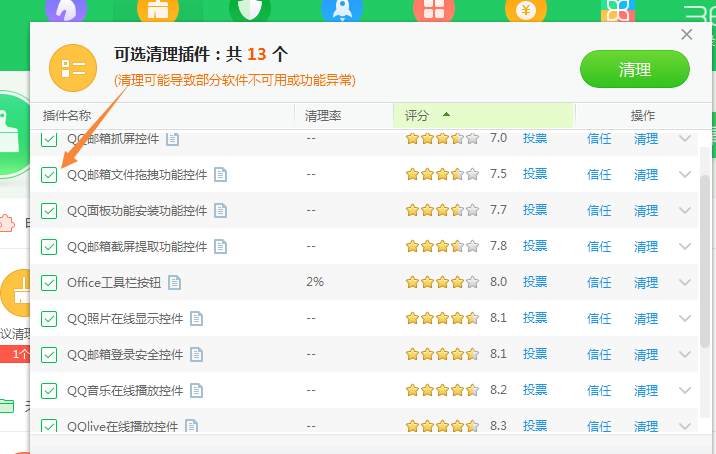
Task: Uncheck QQ邮箱登录安全控件 checkbox
Action: (49, 354)
